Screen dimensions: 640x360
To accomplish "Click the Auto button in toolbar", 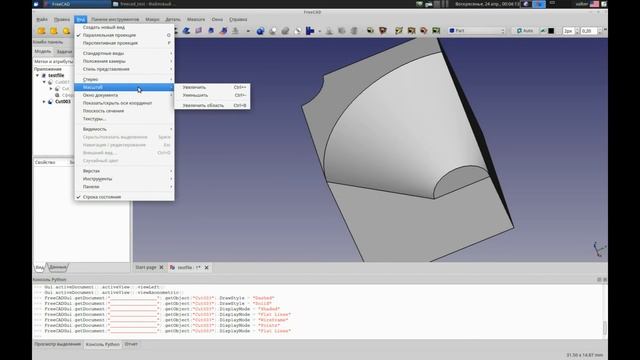I will point(524,31).
